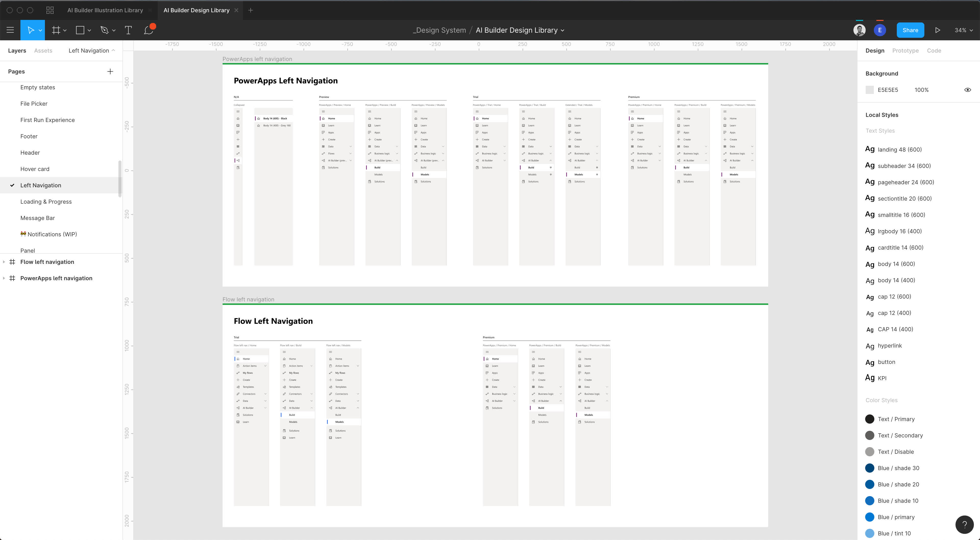The image size is (980, 540).
Task: Click frame icon of Flow left navigation layer
Action: pos(12,262)
